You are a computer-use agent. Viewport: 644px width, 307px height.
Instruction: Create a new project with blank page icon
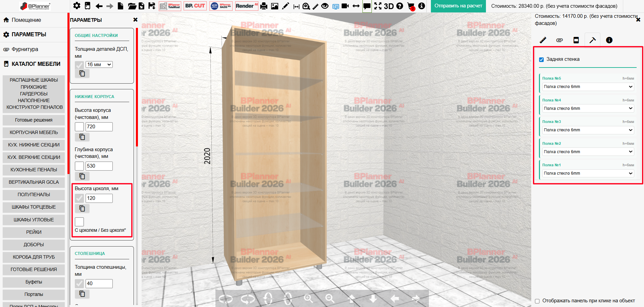click(x=120, y=6)
